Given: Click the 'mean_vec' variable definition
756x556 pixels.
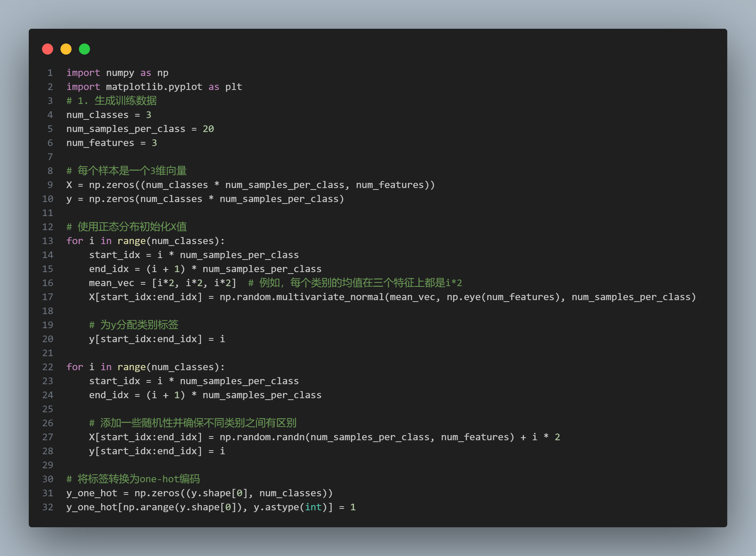Looking at the screenshot, I should [x=111, y=283].
